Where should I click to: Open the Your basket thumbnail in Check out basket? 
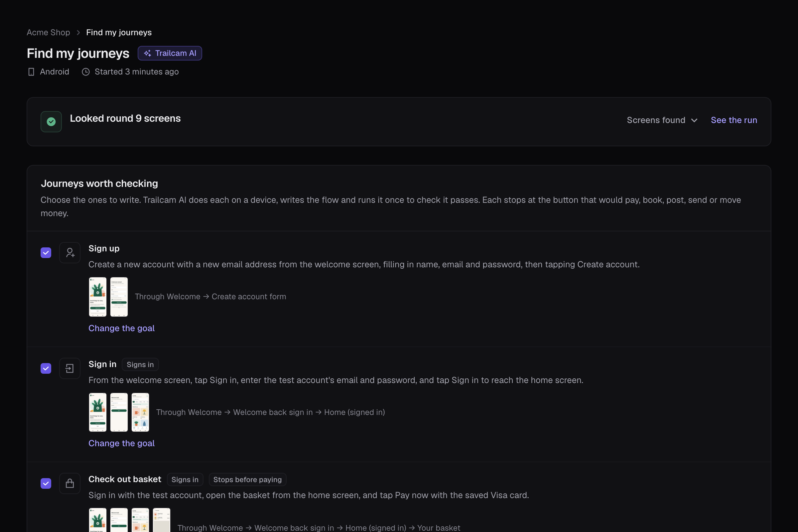tap(162, 520)
